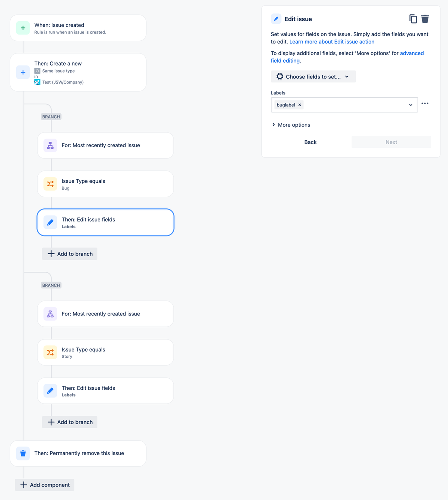Open the more actions ellipsis beside Labels field
The width and height of the screenshot is (448, 500).
425,103
